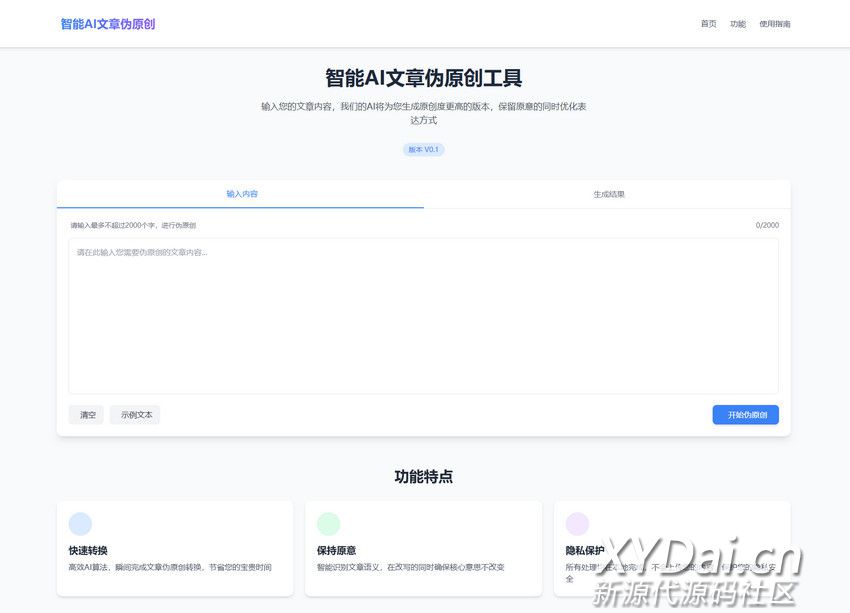Click the 版本 V0.1 version badge
850x613 pixels.
[424, 149]
